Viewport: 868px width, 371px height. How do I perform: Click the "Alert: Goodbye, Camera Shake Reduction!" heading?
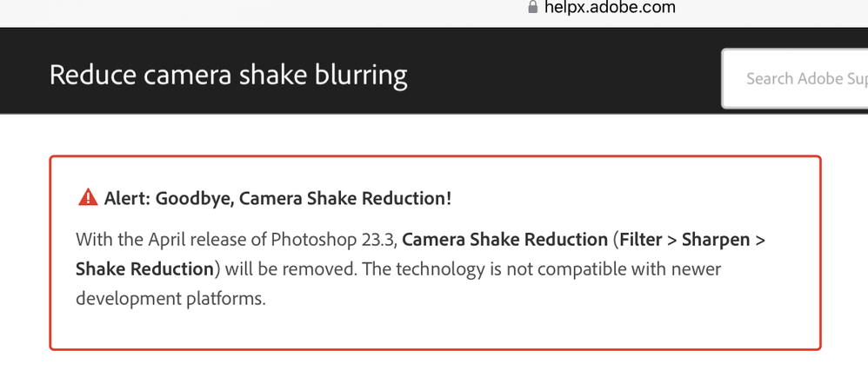[277, 198]
